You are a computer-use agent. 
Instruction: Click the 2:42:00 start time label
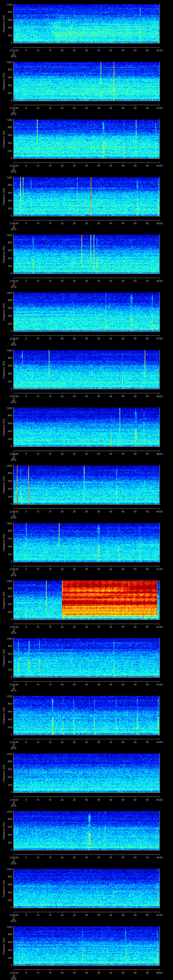click(14, 684)
